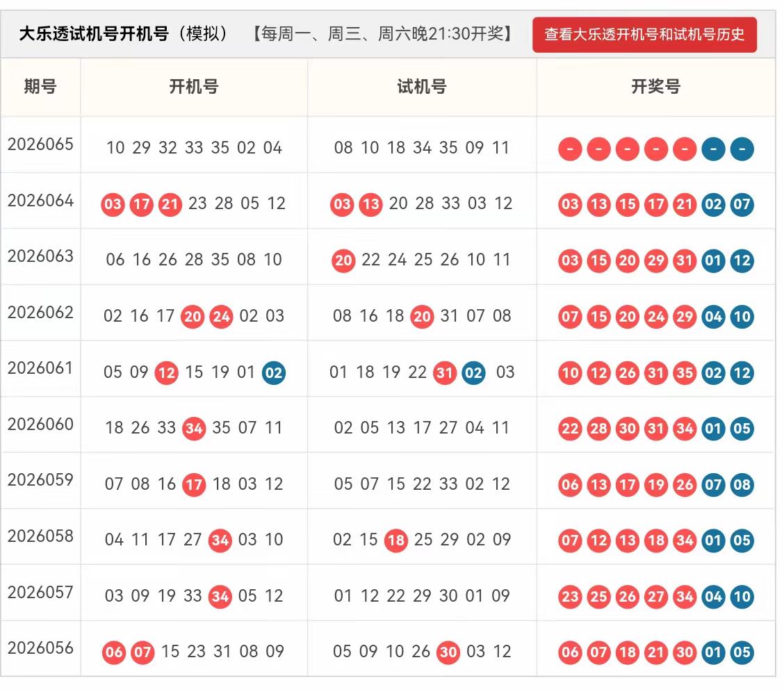The height and width of the screenshot is (692, 784).
Task: Click red ball 19 in 2026059 开奖号
Action: tap(656, 485)
